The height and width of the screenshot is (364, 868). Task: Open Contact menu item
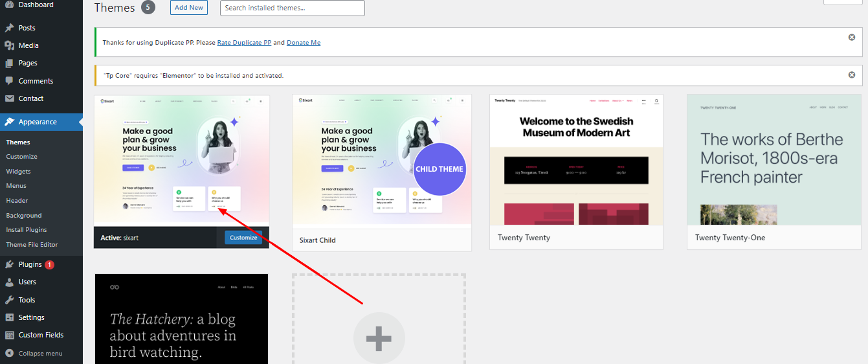(31, 98)
